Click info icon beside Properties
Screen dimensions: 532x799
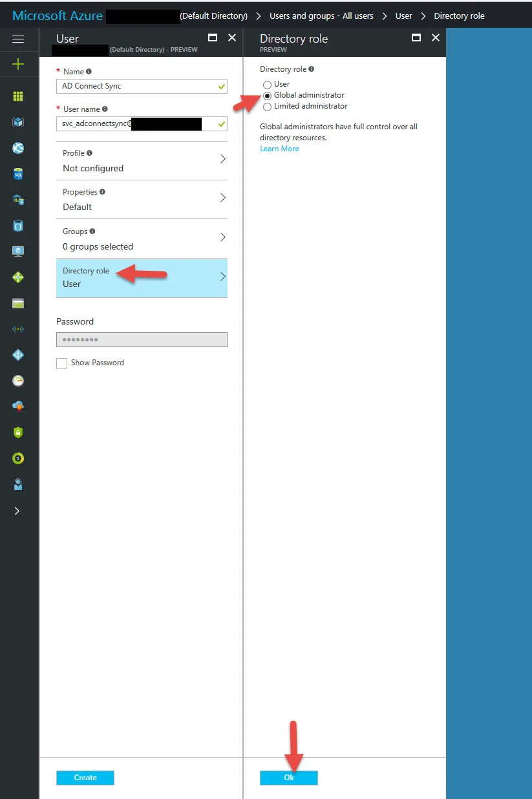102,192
